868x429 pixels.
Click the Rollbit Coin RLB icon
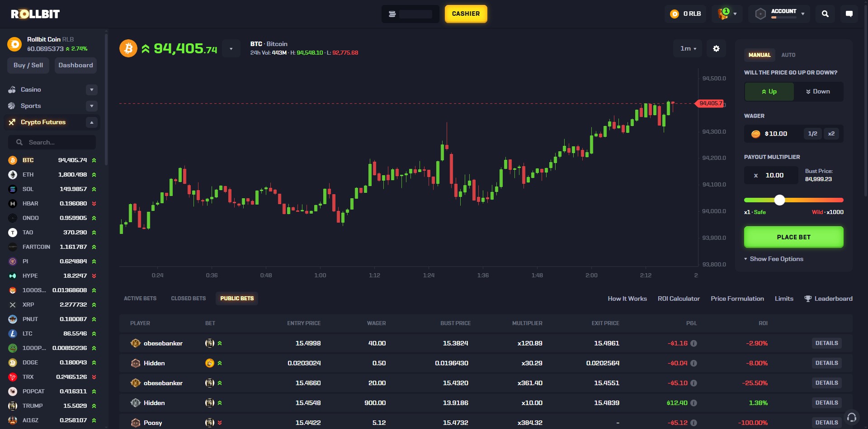14,44
